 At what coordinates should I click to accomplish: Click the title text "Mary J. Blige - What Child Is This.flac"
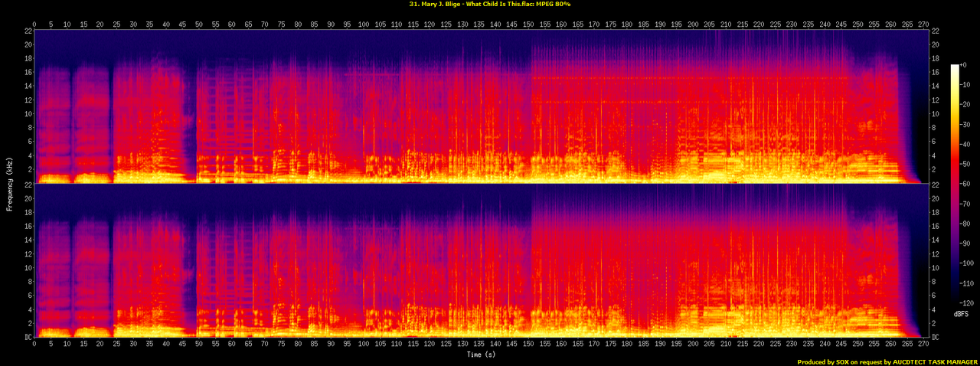pos(476,5)
